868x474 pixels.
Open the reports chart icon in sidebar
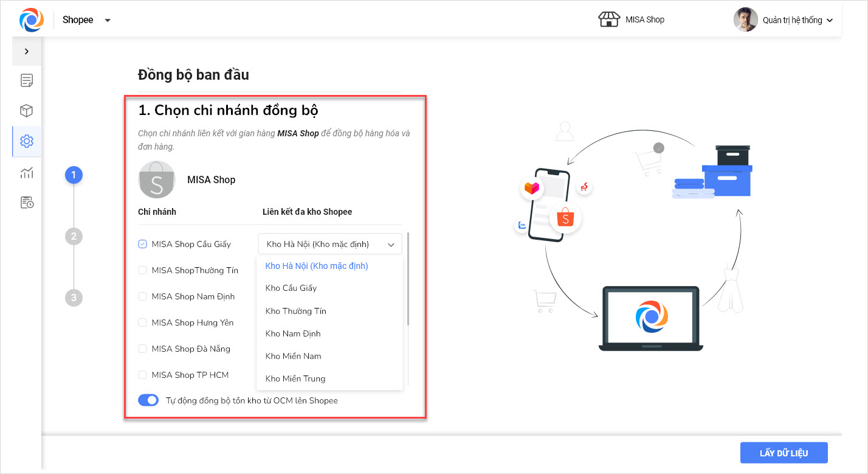click(x=27, y=173)
